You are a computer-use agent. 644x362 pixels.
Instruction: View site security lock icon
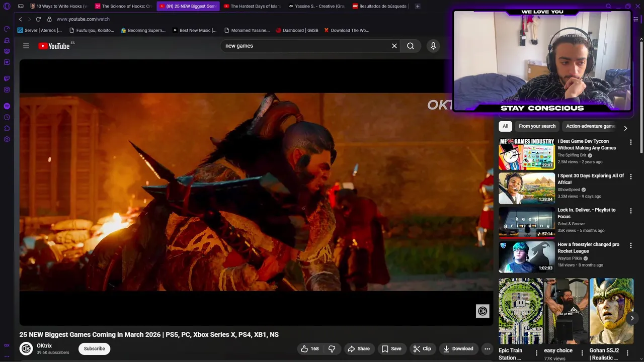pos(49,19)
